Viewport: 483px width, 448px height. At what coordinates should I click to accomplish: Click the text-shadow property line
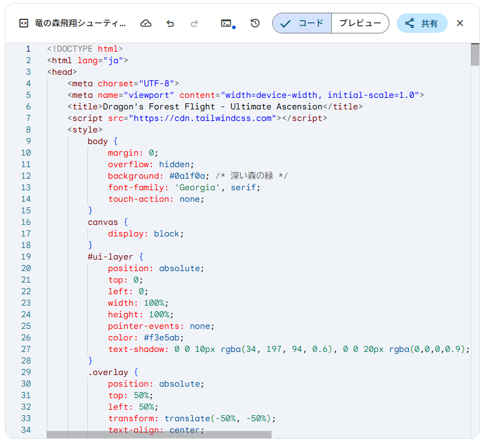pos(289,350)
